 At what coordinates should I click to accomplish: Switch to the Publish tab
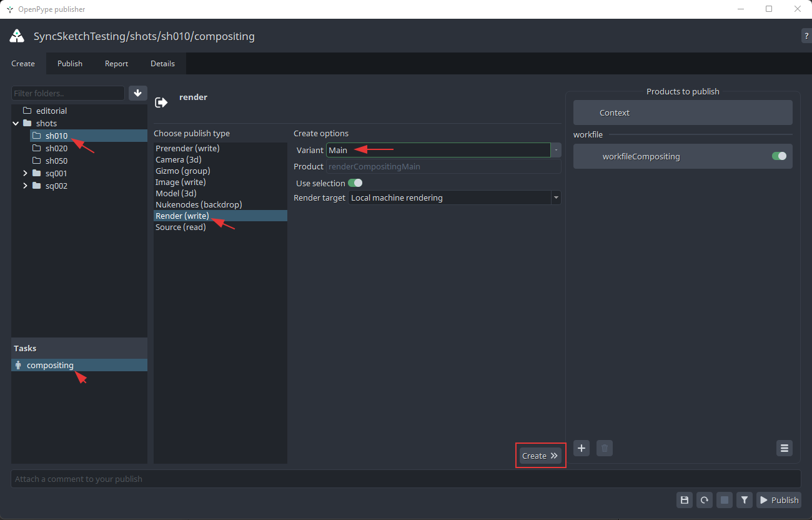coord(70,64)
